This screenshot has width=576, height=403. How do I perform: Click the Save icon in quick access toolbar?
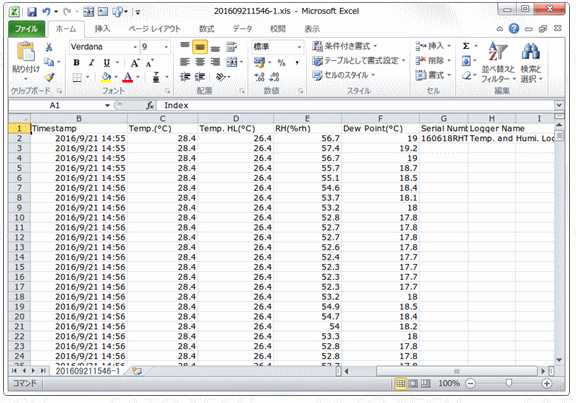click(32, 12)
